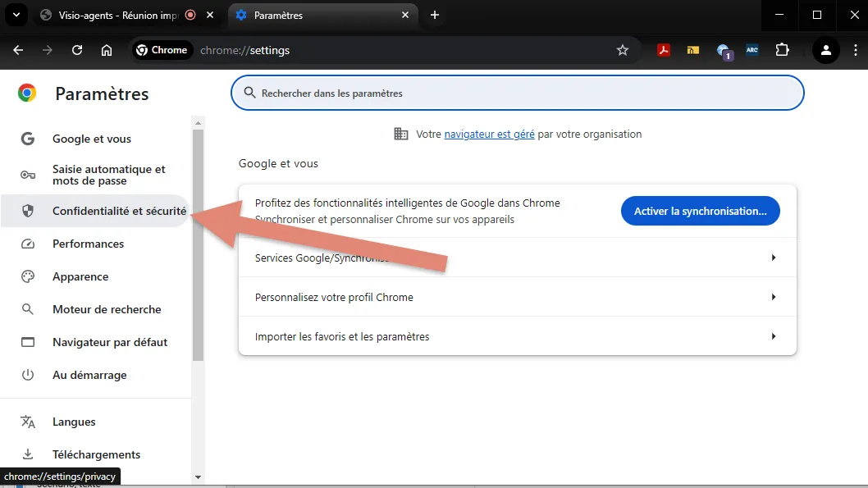Click the Chrome site info chip
Image resolution: width=868 pixels, height=488 pixels.
162,50
